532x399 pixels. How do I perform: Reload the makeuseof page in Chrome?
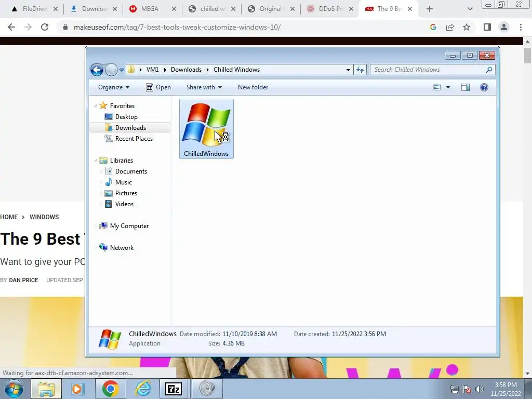45,27
